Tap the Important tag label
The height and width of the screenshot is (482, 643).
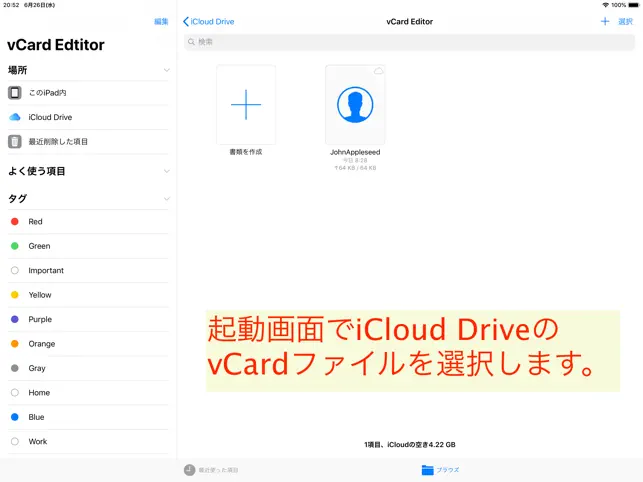coord(46,270)
